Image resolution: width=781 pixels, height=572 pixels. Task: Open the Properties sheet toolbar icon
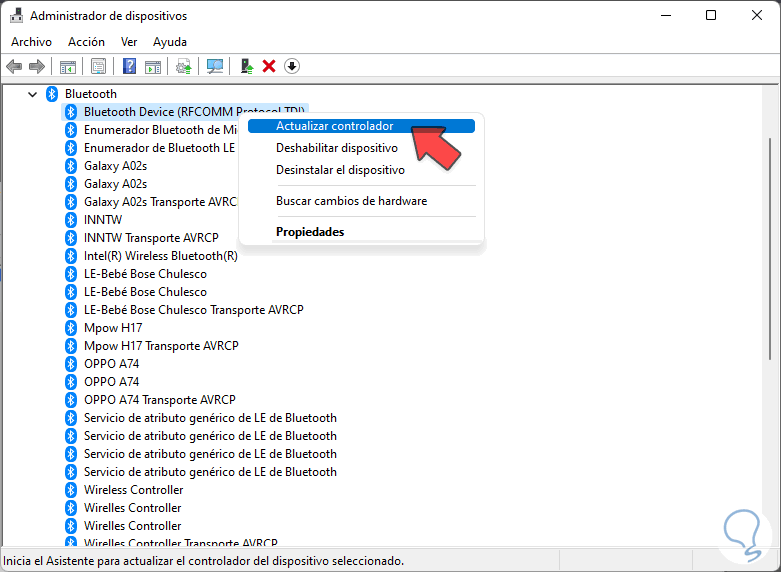point(99,66)
